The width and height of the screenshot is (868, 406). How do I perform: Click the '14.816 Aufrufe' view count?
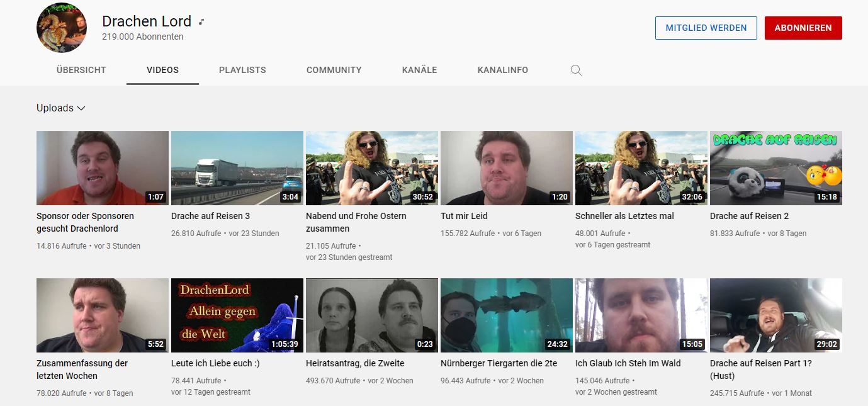click(62, 246)
